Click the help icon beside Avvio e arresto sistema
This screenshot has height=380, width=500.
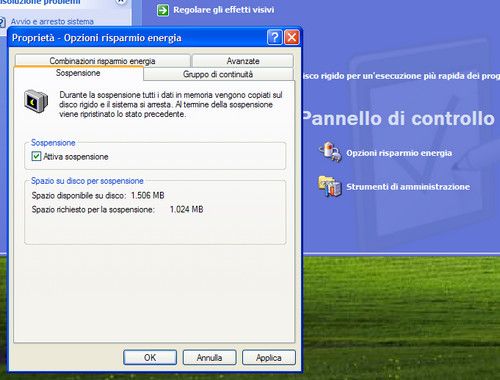[2, 22]
